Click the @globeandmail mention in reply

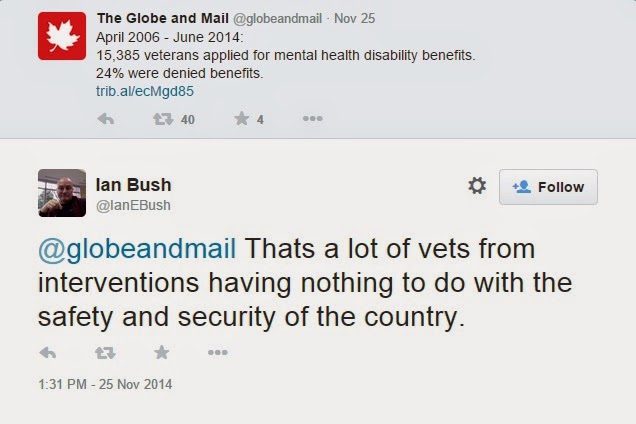pyautogui.click(x=137, y=248)
